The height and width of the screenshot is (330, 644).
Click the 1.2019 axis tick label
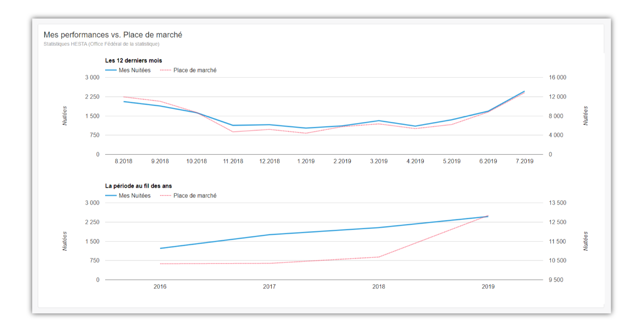306,162
